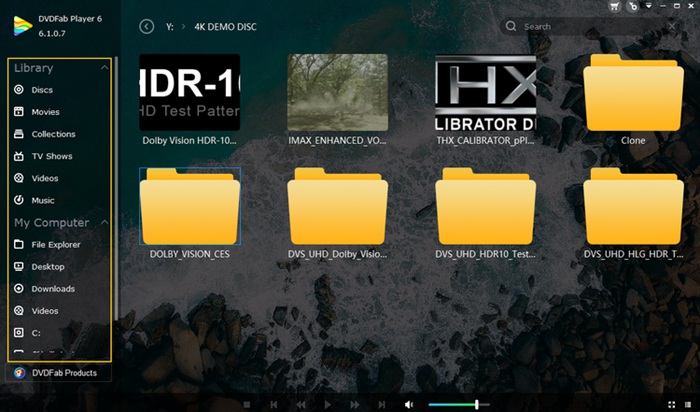Open the DVS_UHD_Dolby_Visio... folder
This screenshot has height=412, width=700.
(338, 206)
